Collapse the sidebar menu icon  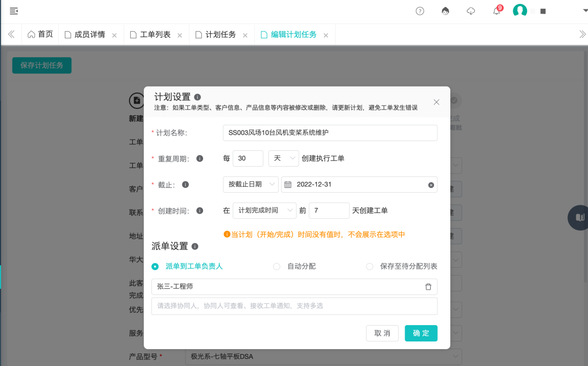coord(14,11)
